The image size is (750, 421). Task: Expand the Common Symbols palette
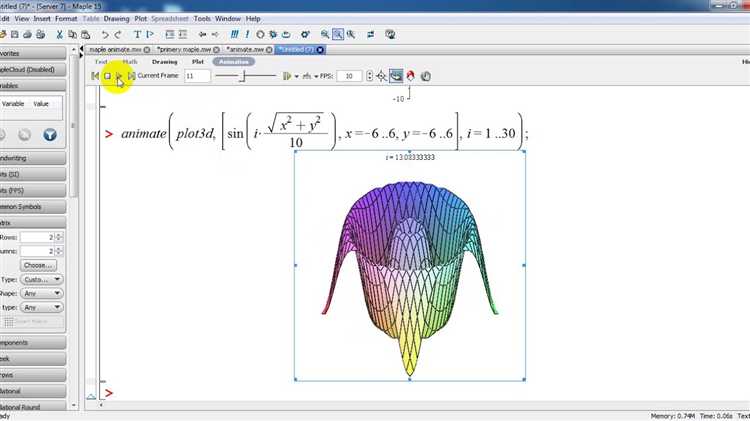32,207
